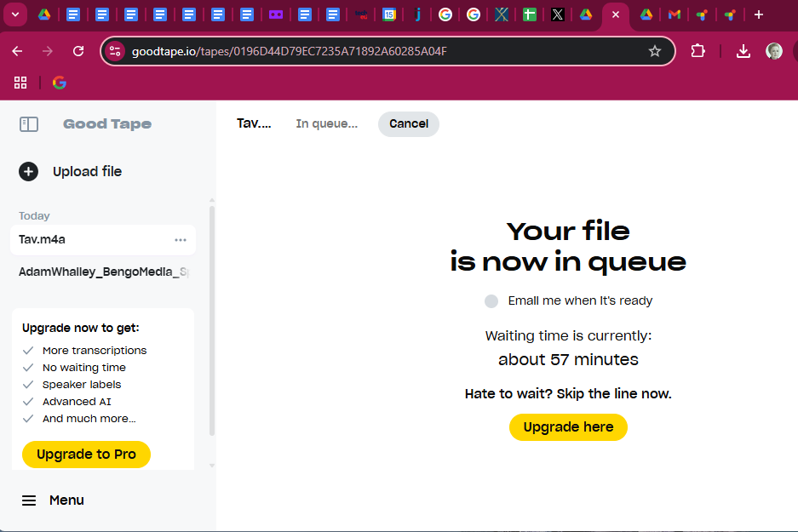The height and width of the screenshot is (532, 798).
Task: Click the Today section label
Action: pos(34,215)
